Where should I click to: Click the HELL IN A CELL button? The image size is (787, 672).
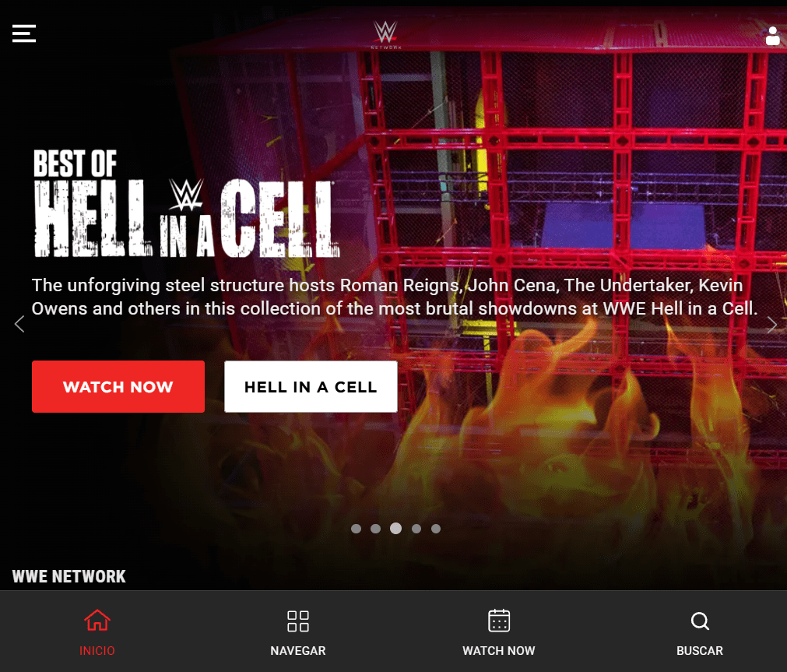pos(311,387)
